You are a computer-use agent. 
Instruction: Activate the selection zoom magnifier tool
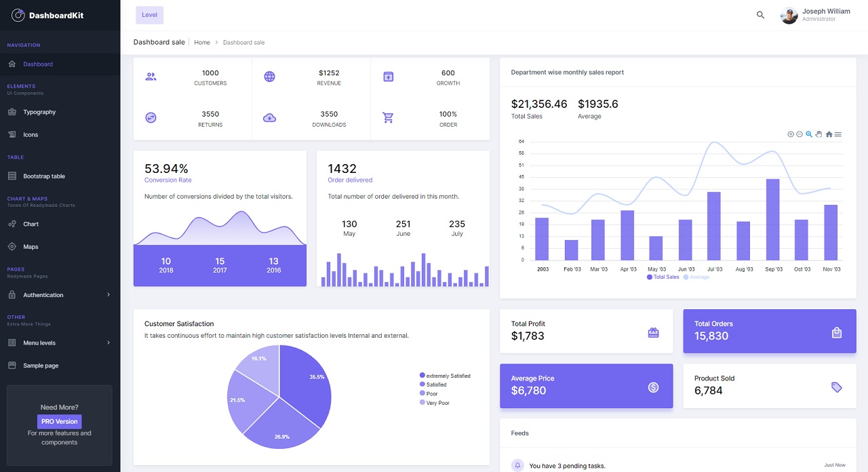[809, 134]
